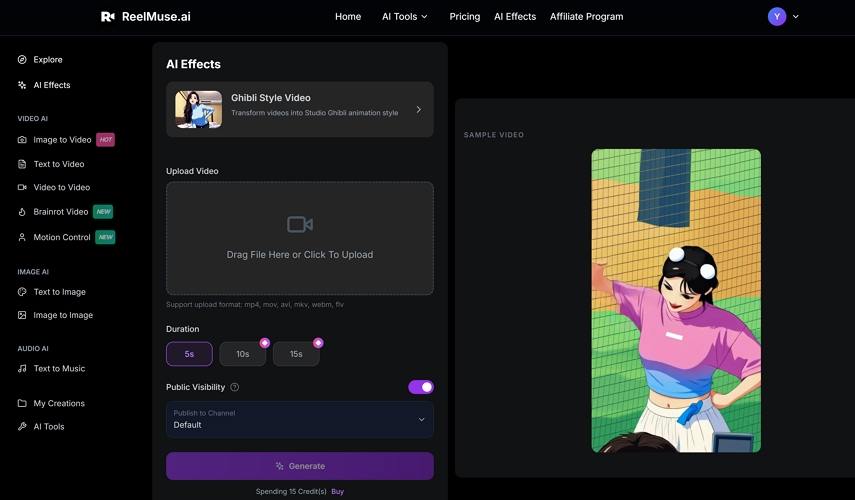Screen dimensions: 855x500
Task: Expand the Ghibli Style Video effect selector arrow
Action: pyautogui.click(x=419, y=110)
